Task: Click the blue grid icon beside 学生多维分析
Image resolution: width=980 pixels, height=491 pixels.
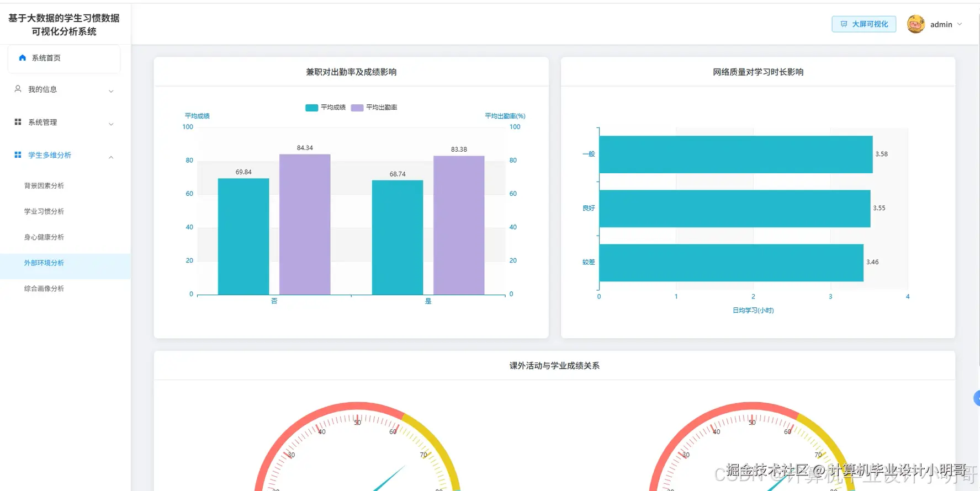Action: [18, 155]
